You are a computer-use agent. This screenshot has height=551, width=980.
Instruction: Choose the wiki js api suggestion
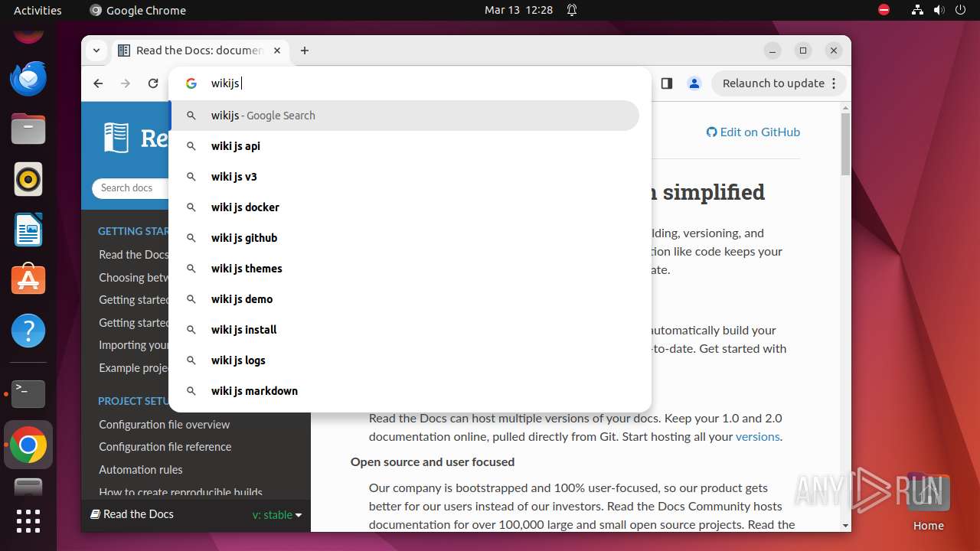coord(404,146)
